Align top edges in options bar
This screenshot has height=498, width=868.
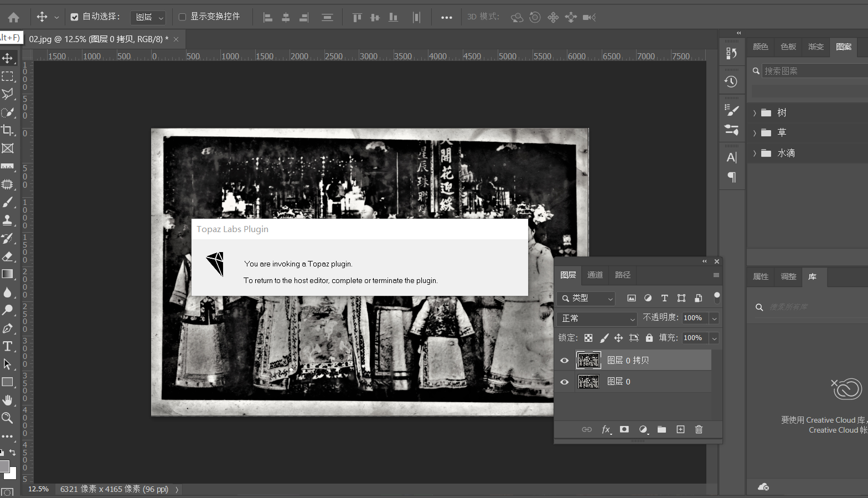pos(357,18)
